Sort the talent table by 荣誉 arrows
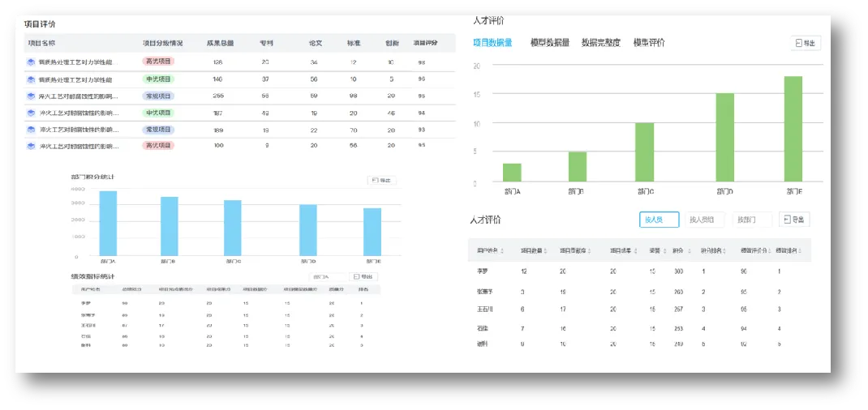868x410 pixels. (x=664, y=251)
